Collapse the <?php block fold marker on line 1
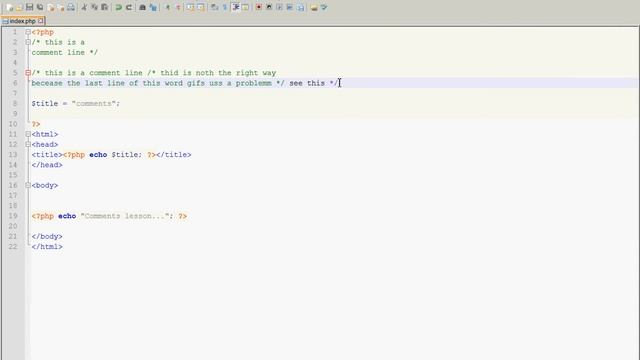Image resolution: width=640 pixels, height=360 pixels. pos(28,32)
